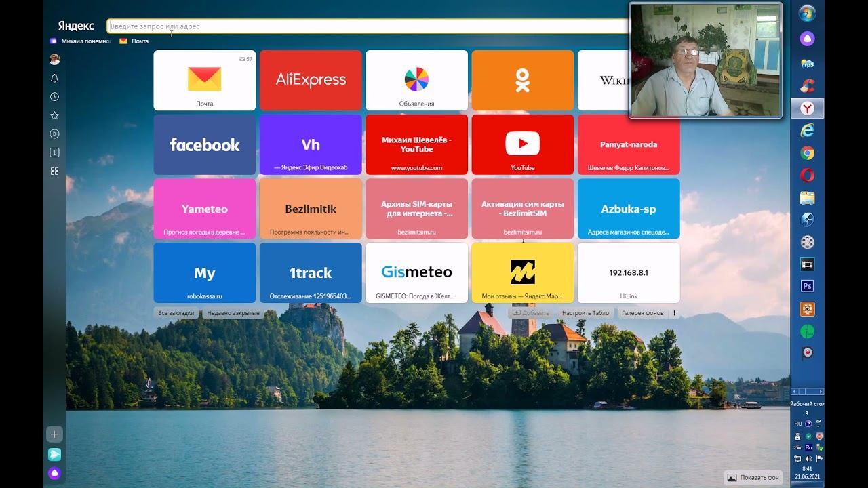Open the green circle taskbar icon
This screenshot has width=868, height=488.
pos(807,331)
